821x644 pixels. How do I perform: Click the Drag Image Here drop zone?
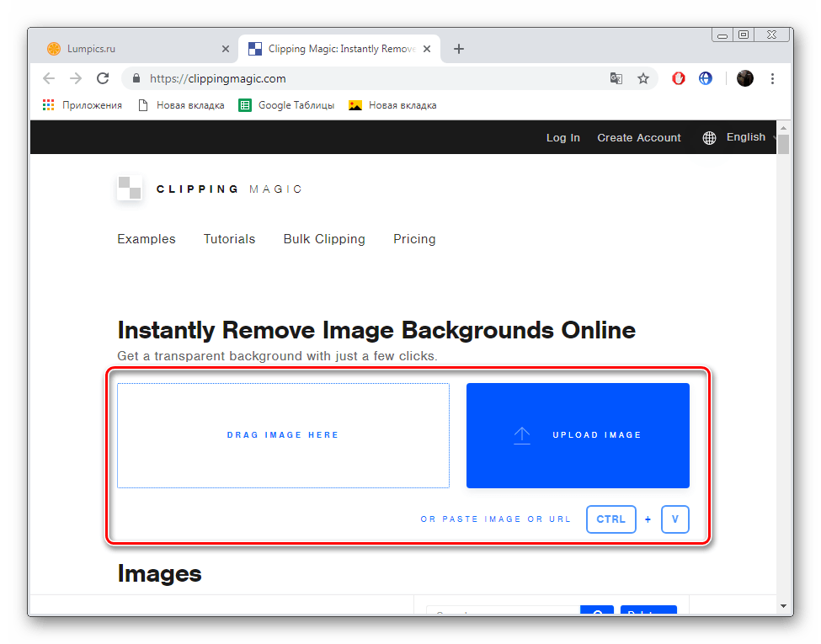(283, 435)
